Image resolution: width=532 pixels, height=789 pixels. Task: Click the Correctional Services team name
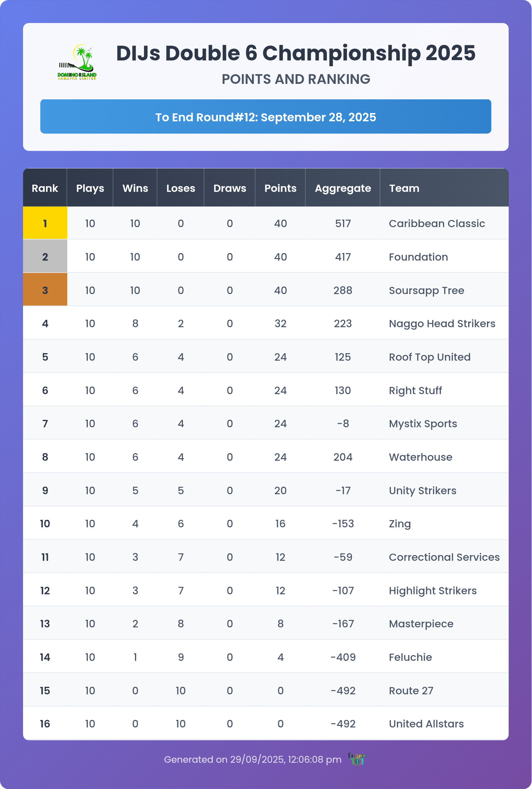[444, 557]
